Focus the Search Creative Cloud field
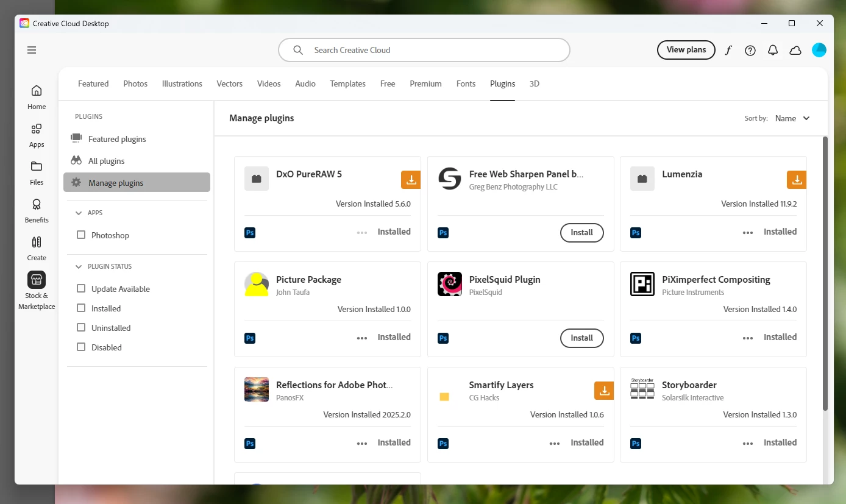Viewport: 846px width, 504px height. pyautogui.click(x=424, y=50)
